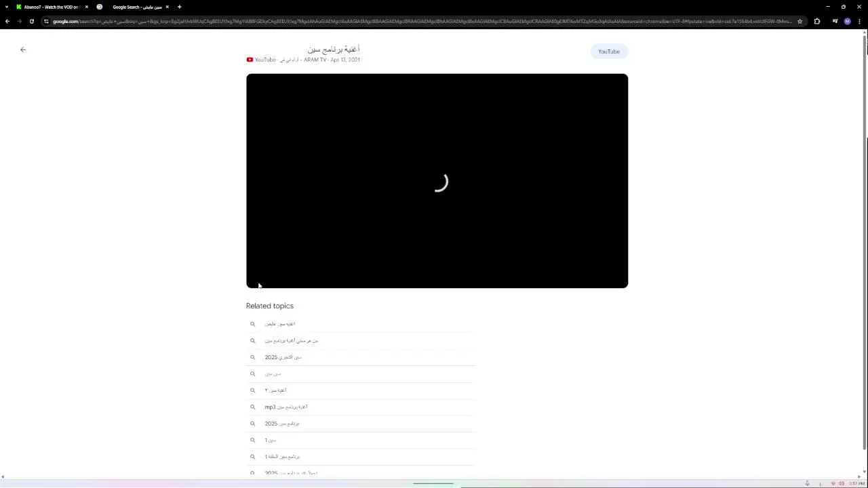Click the browser forward arrow
The image size is (868, 488).
click(19, 21)
